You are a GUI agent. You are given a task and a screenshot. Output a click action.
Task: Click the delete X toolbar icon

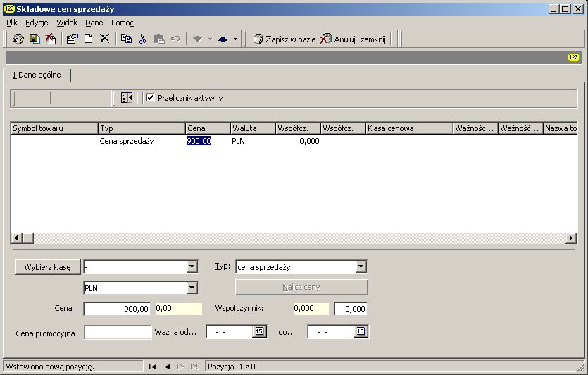tap(105, 38)
